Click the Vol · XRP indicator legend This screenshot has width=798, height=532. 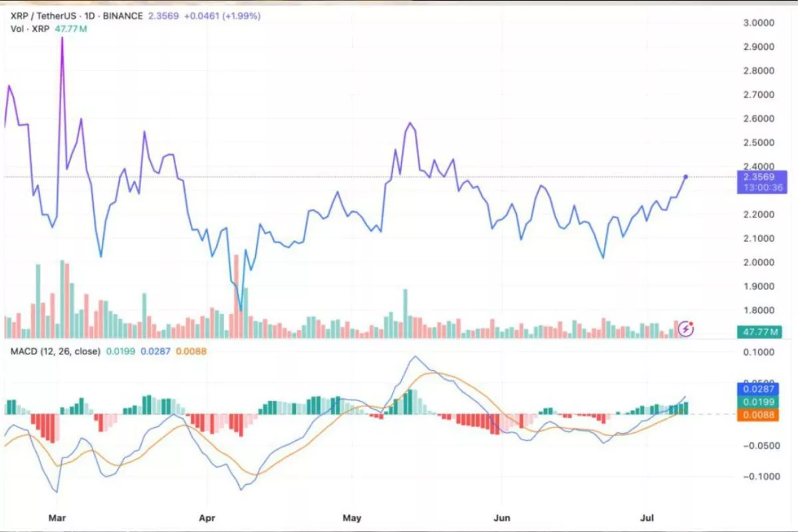[x=30, y=29]
